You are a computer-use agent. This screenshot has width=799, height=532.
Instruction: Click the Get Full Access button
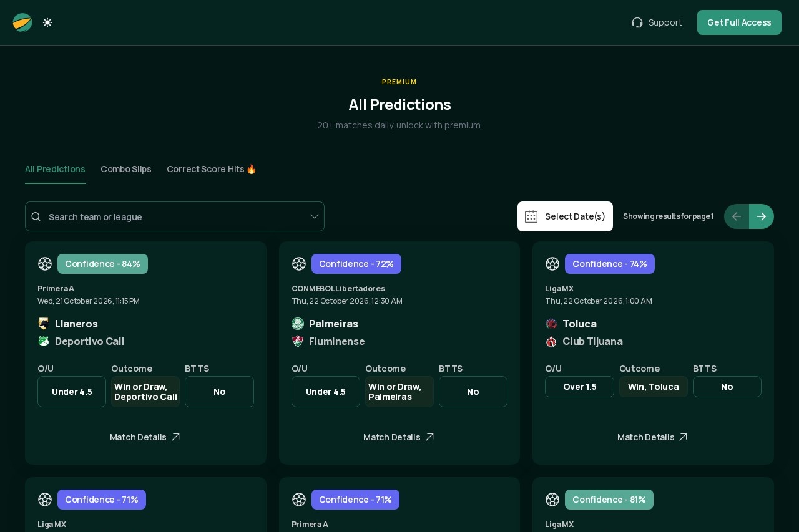739,22
